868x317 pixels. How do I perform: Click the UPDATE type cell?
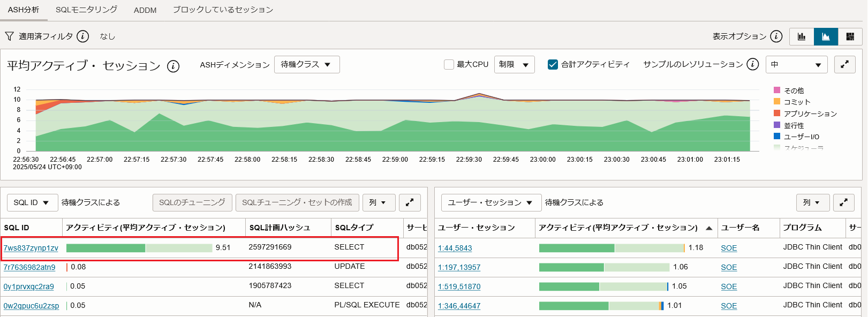(x=350, y=266)
